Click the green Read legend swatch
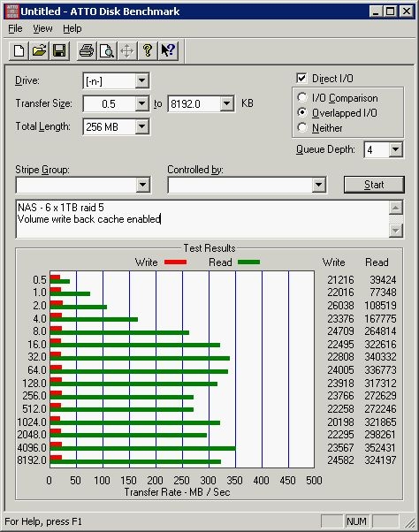This screenshot has height=532, width=419. [x=248, y=262]
